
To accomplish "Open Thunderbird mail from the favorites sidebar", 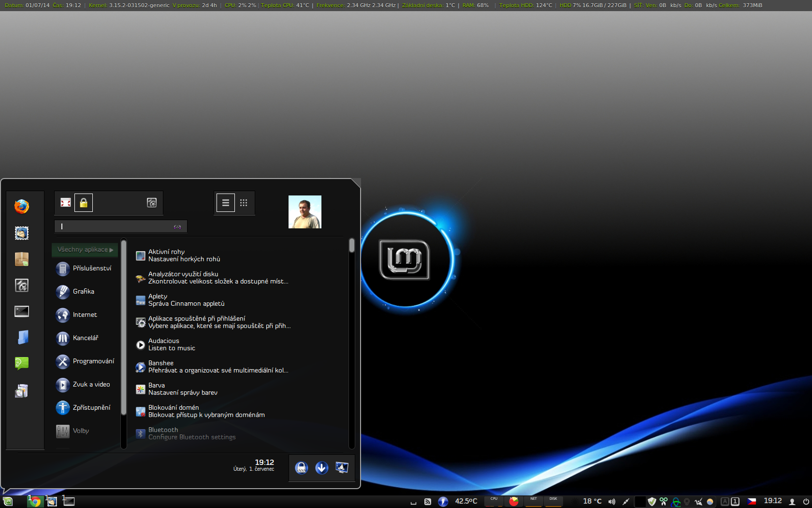I will (22, 233).
